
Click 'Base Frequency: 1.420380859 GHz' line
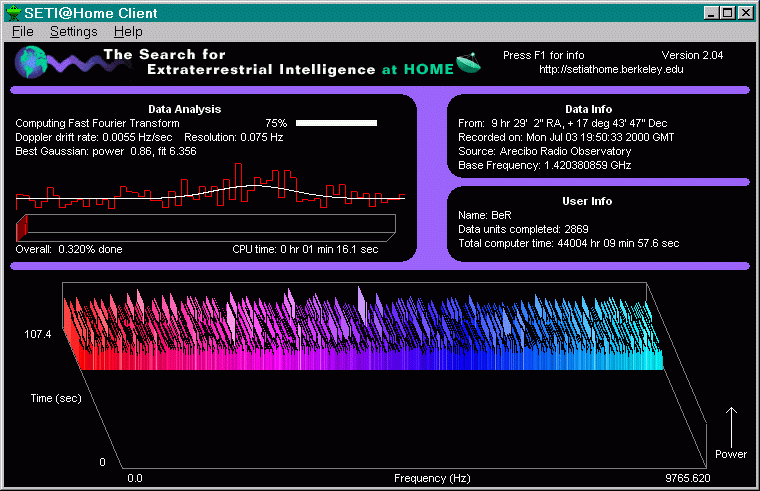coord(545,165)
